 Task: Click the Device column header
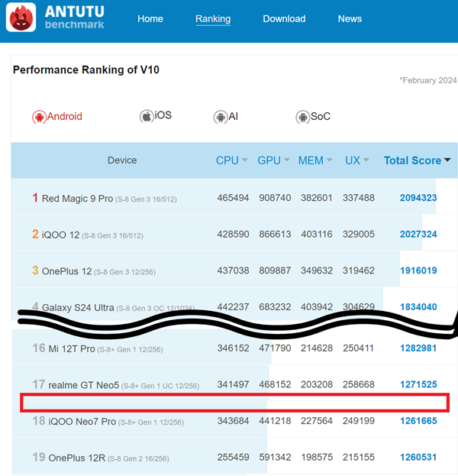122,160
